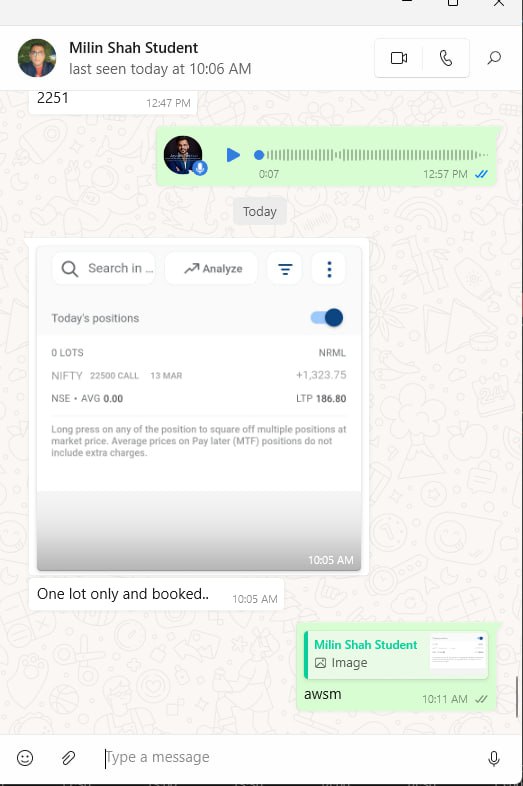Start a voice call from chat header
This screenshot has height=786, width=523.
tap(446, 58)
